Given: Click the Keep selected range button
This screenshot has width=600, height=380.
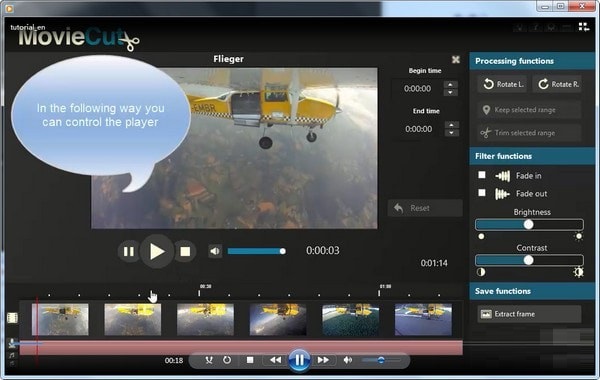Looking at the screenshot, I should coord(529,110).
